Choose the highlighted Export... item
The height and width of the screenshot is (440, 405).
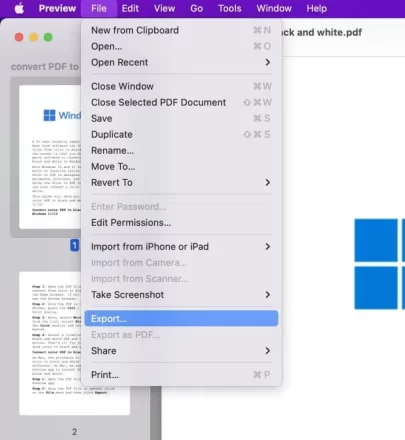(181, 319)
